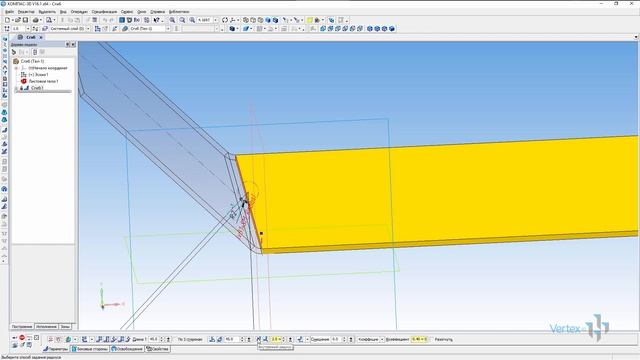This screenshot has width=640, height=360.
Task: Click the Смещение value field
Action: point(336,339)
